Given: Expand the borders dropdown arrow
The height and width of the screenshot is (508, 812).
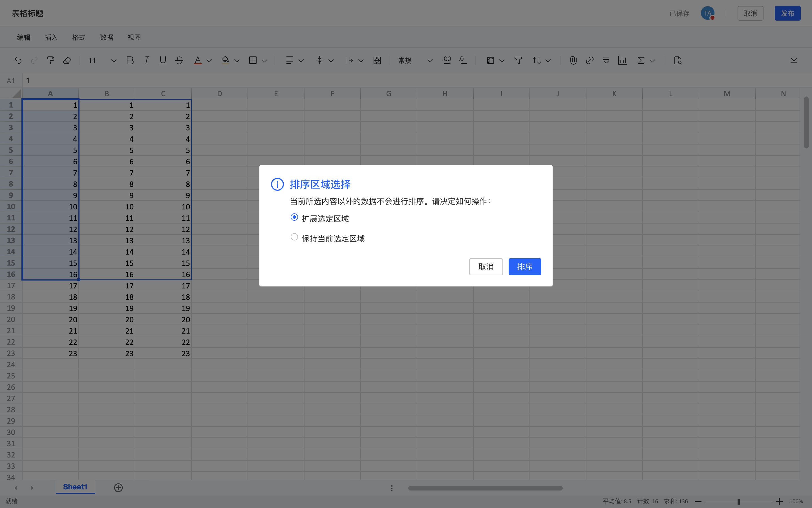Looking at the screenshot, I should (264, 61).
